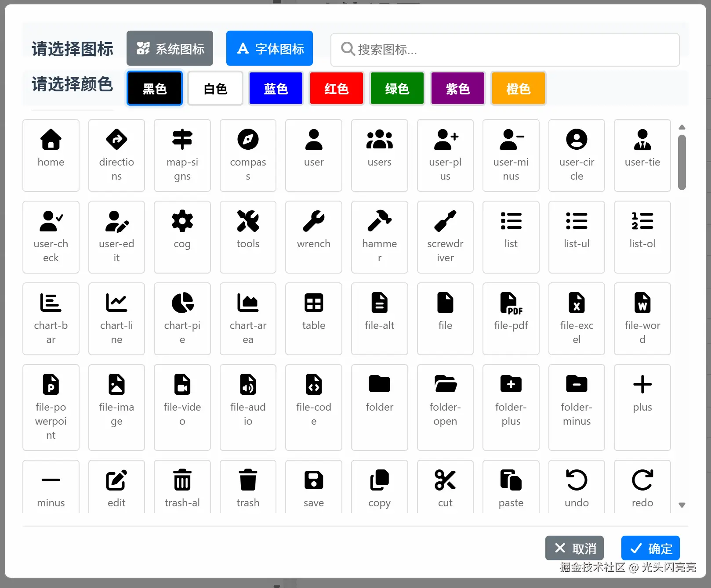711x588 pixels.
Task: Choose the 蓝色 blue color swatch
Action: coord(276,88)
